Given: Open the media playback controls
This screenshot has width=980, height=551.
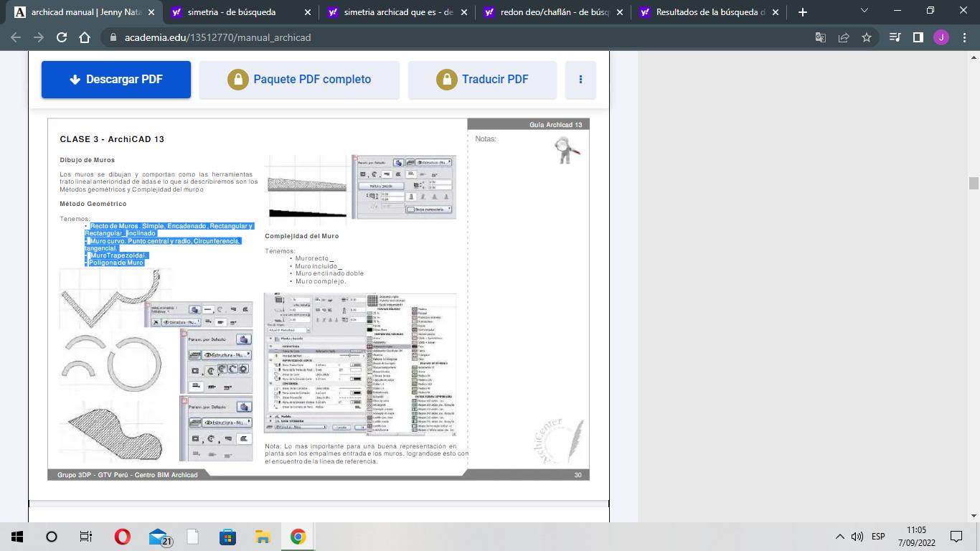Looking at the screenshot, I should [x=895, y=37].
